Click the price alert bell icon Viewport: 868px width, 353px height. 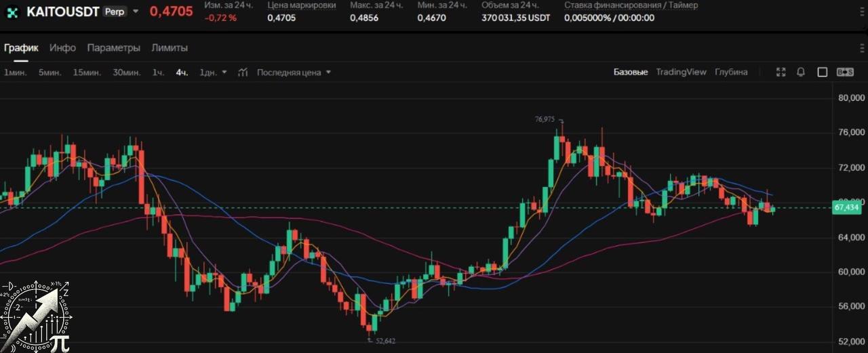tap(801, 72)
